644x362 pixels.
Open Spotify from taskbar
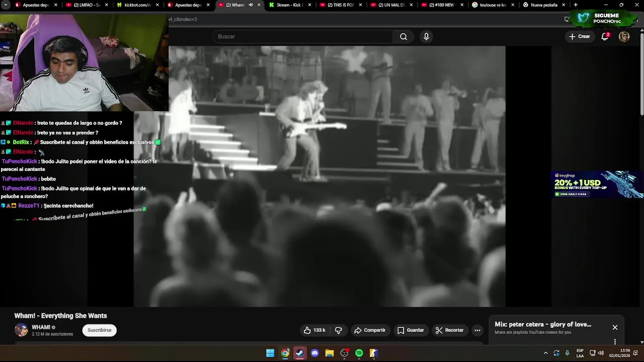point(359,353)
